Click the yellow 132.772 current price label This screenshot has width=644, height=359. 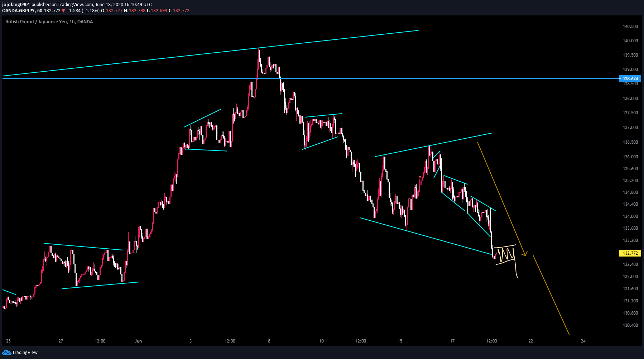pos(630,253)
